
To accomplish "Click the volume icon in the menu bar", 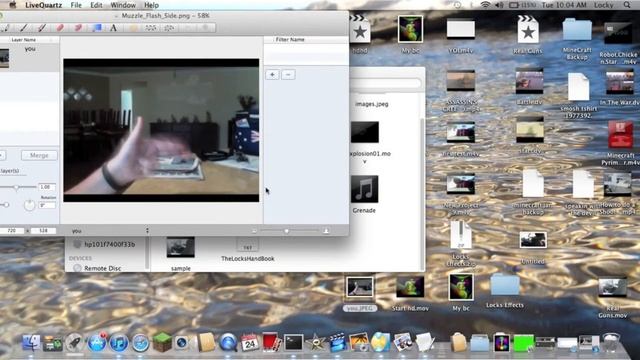I will click(x=499, y=5).
